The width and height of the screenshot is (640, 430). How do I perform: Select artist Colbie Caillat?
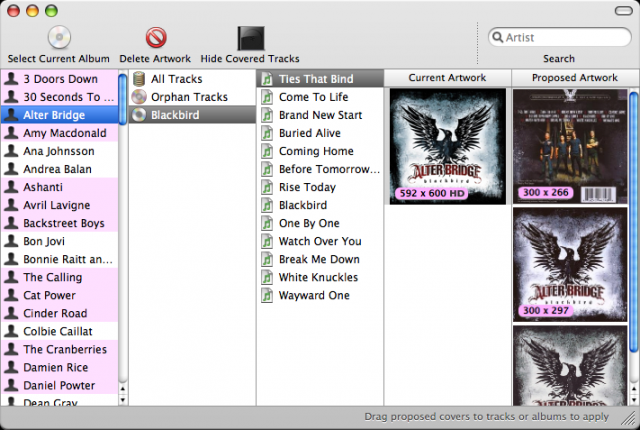click(60, 331)
